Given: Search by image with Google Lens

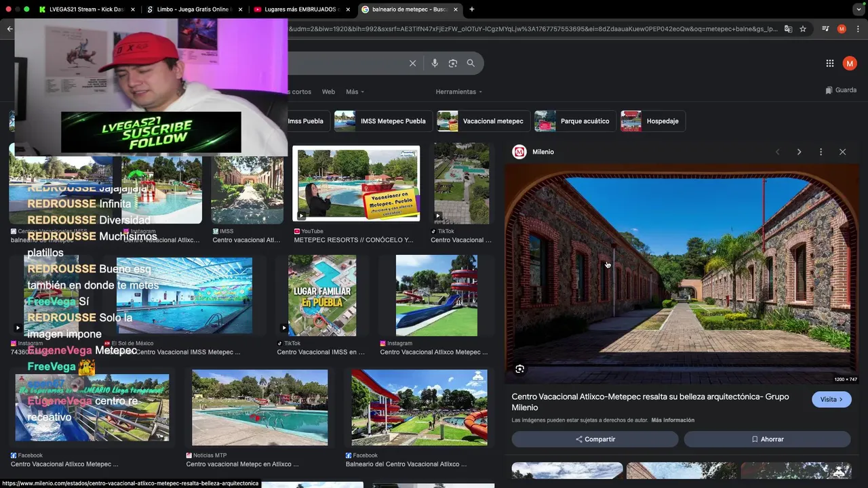Looking at the screenshot, I should 453,63.
